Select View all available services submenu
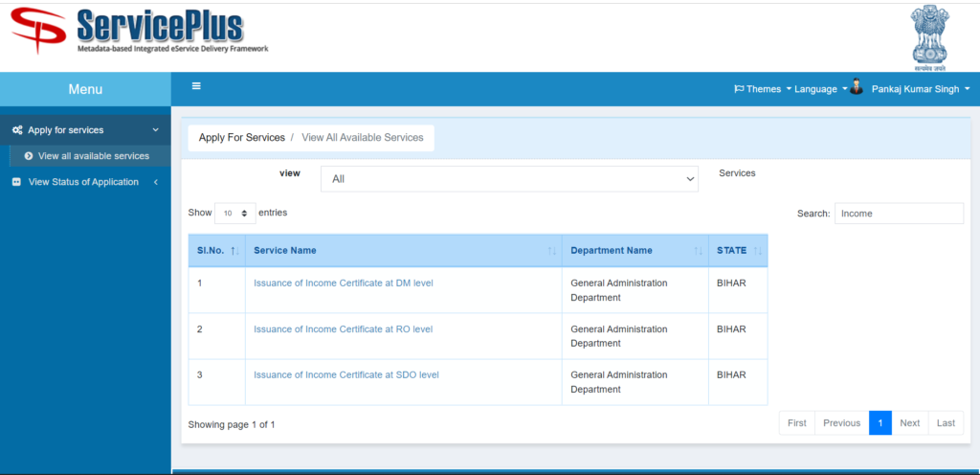The image size is (980, 475). coord(90,156)
